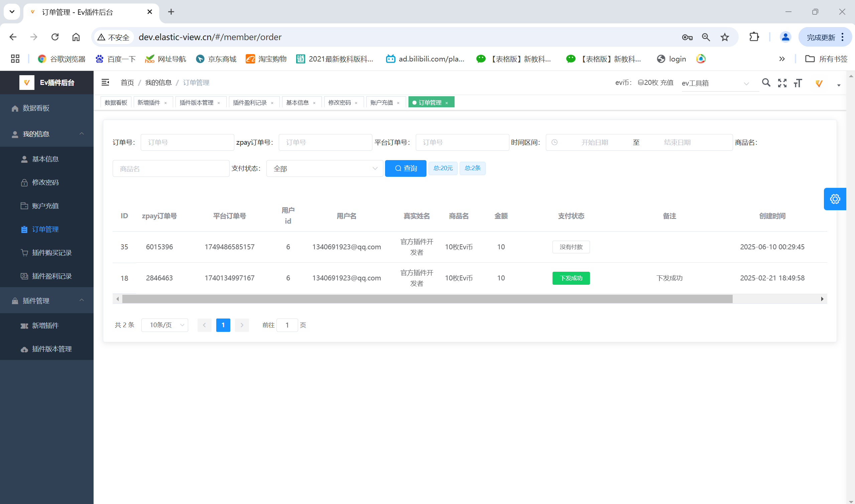This screenshot has height=504, width=855.
Task: Close the 订单管理 page tab
Action: pos(447,103)
